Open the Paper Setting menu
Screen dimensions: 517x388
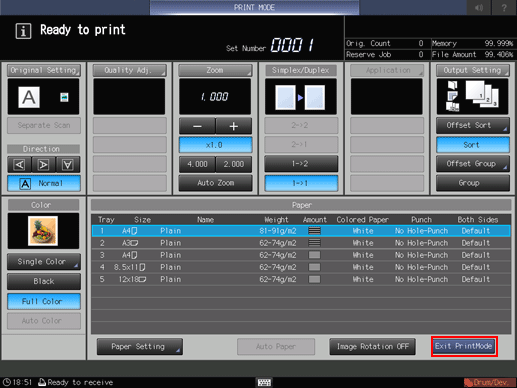click(x=140, y=347)
